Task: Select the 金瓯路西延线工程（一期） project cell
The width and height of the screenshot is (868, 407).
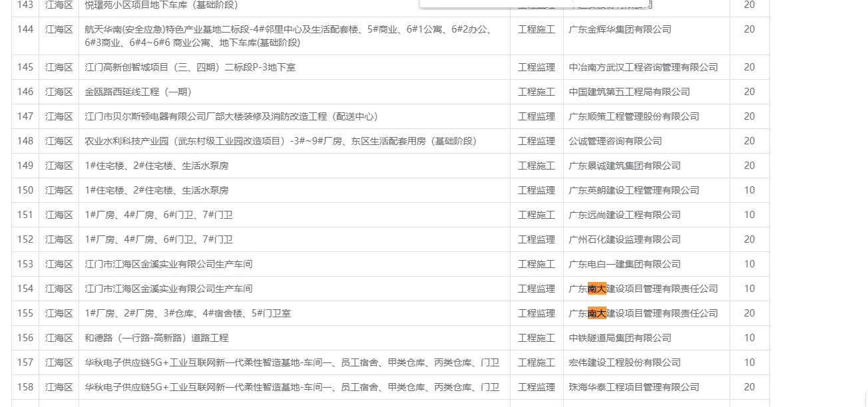Action: 138,92
